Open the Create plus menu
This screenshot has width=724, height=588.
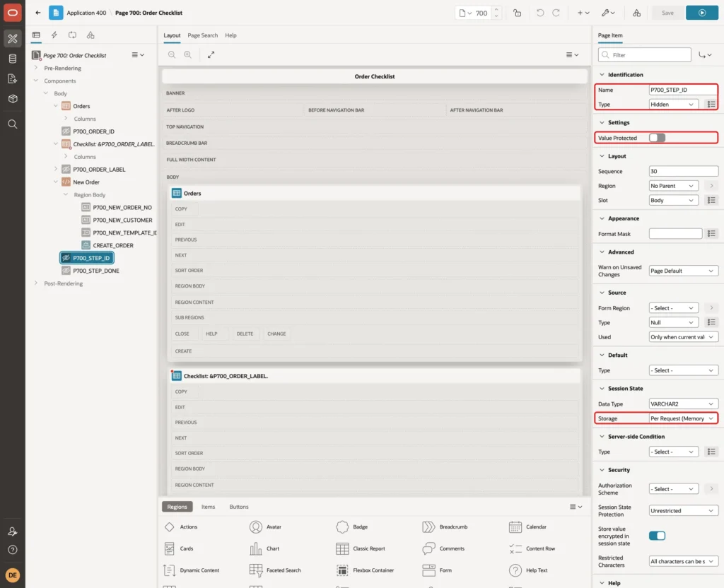(583, 13)
